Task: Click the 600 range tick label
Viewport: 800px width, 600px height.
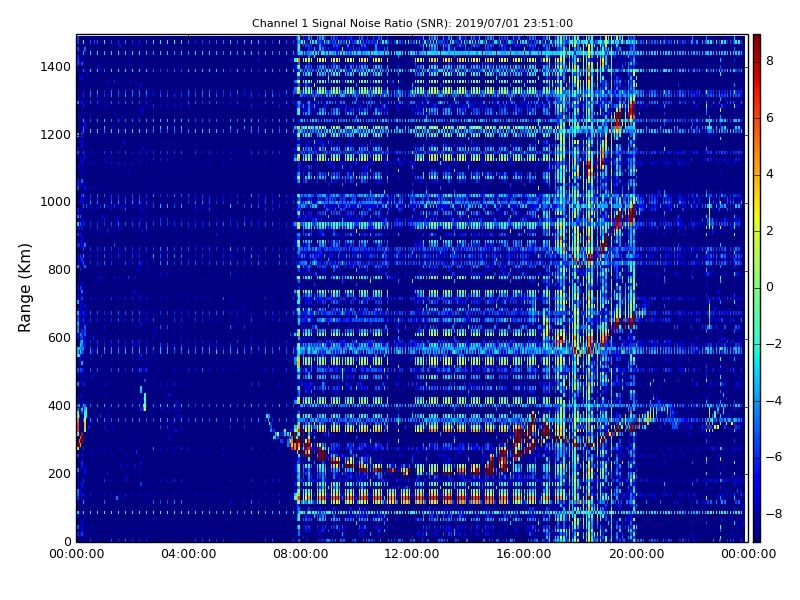Action: [59, 338]
